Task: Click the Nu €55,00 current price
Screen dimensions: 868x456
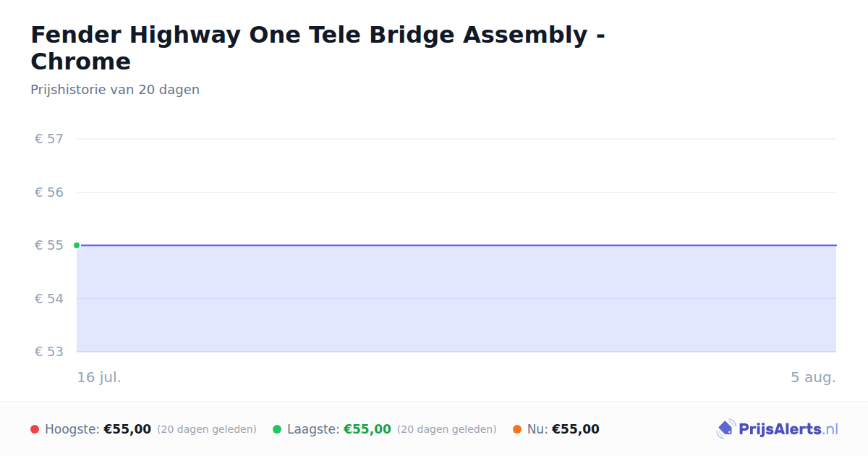Action: click(576, 429)
